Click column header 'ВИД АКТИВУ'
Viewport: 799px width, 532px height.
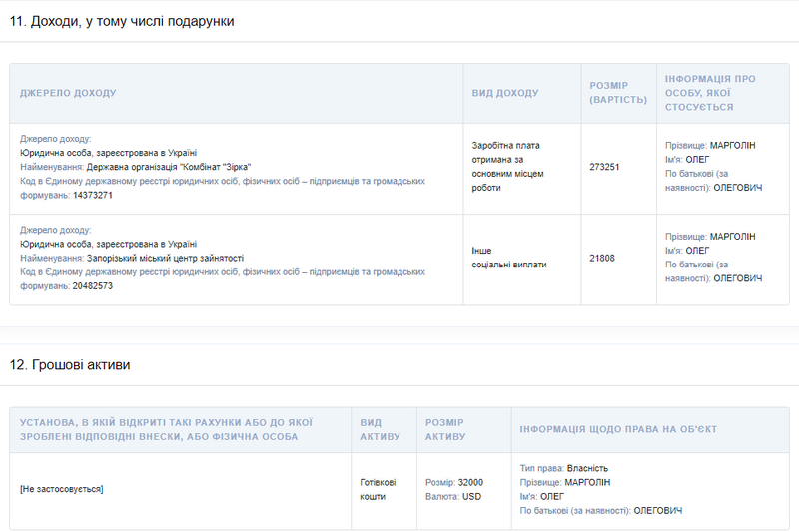(x=381, y=429)
